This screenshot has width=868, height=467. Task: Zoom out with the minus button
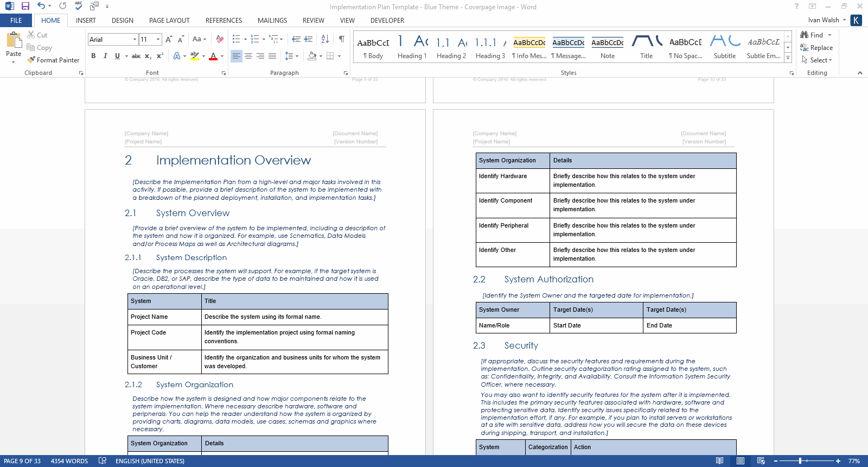point(776,461)
